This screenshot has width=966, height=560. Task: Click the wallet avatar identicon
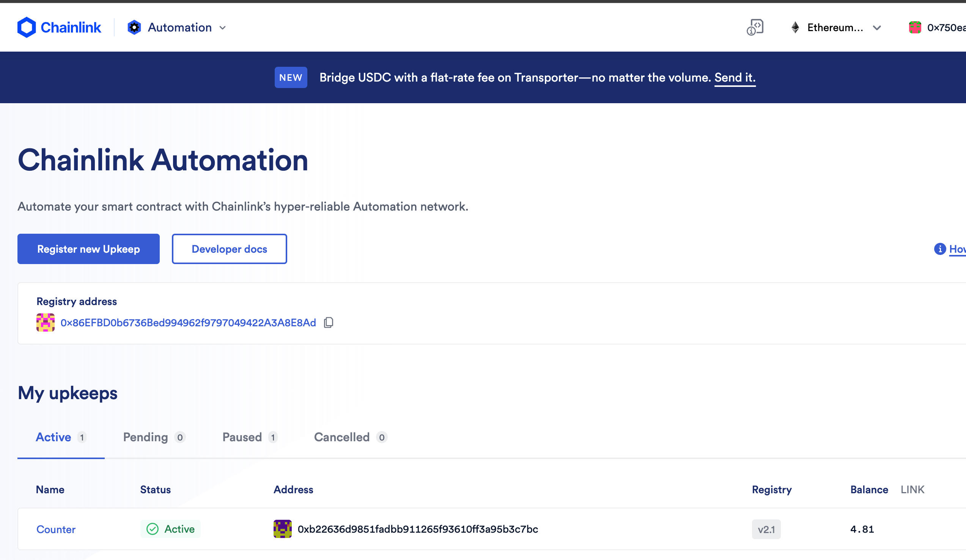(915, 27)
